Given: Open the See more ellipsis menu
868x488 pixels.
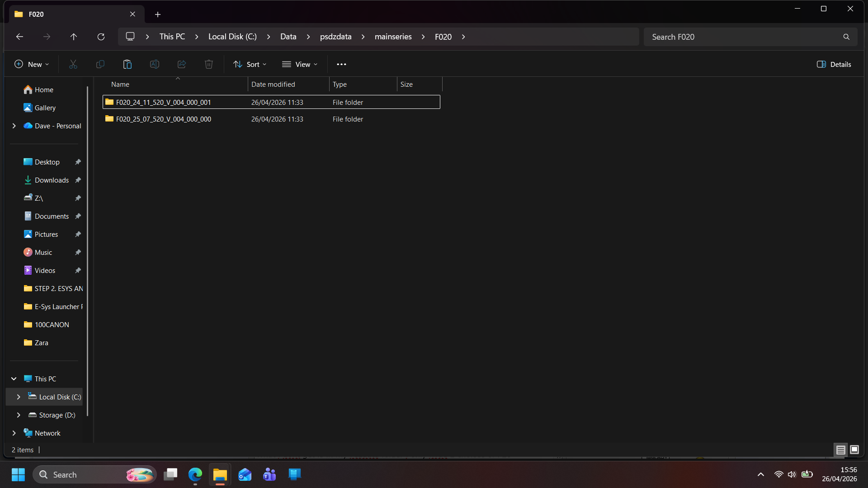Looking at the screenshot, I should (x=341, y=64).
